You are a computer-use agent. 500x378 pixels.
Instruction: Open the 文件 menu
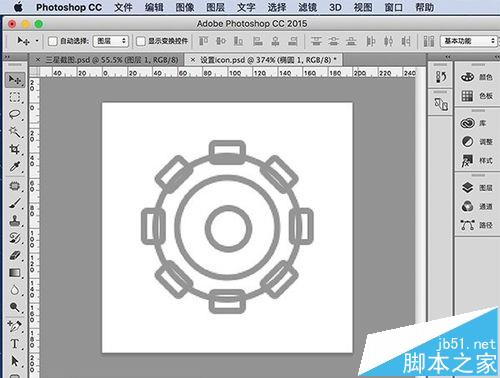pos(123,7)
